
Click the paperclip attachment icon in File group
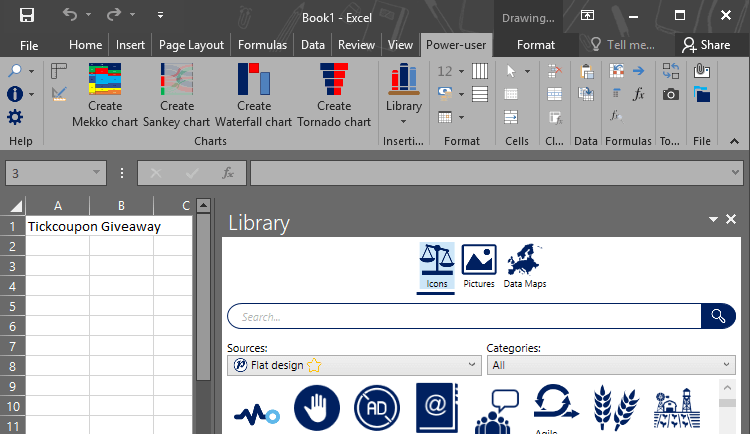(x=702, y=71)
